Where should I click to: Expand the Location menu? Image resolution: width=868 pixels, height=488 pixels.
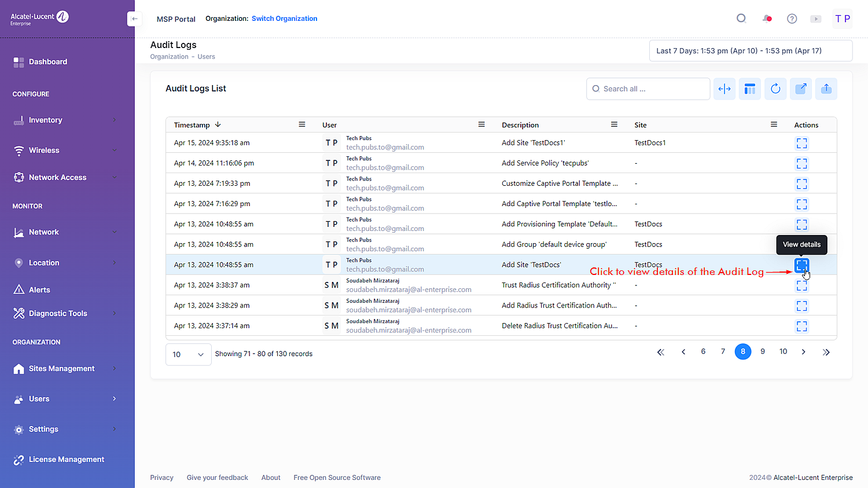coord(65,263)
